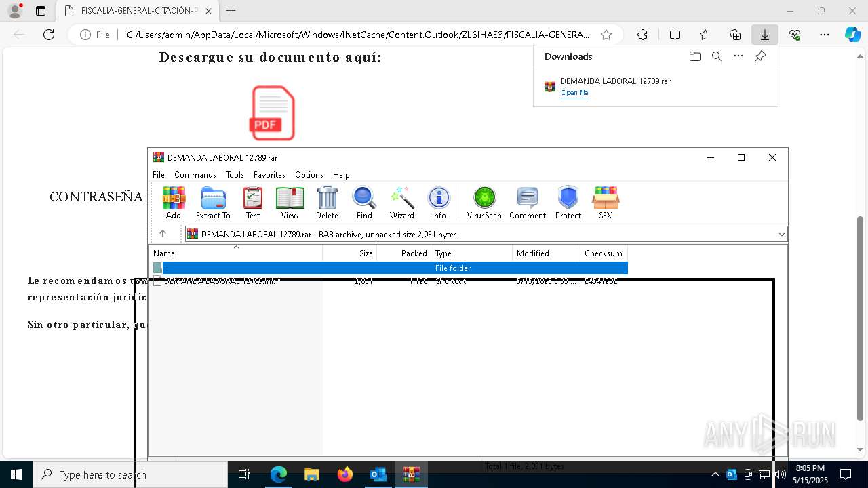
Task: Sort by the Size column header
Action: (350, 253)
